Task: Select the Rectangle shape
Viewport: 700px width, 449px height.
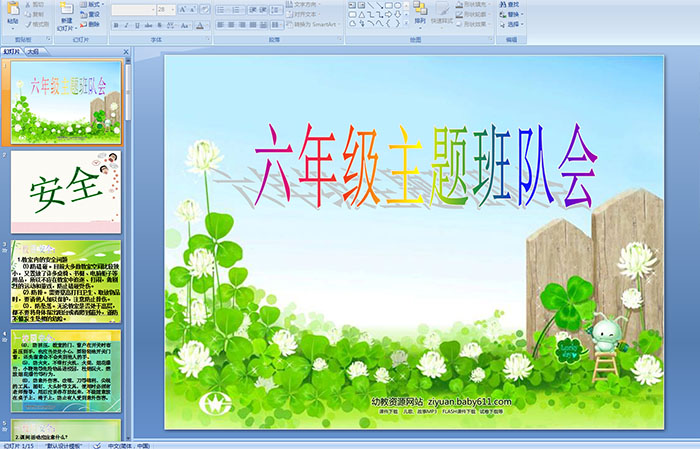Action: pos(389,5)
